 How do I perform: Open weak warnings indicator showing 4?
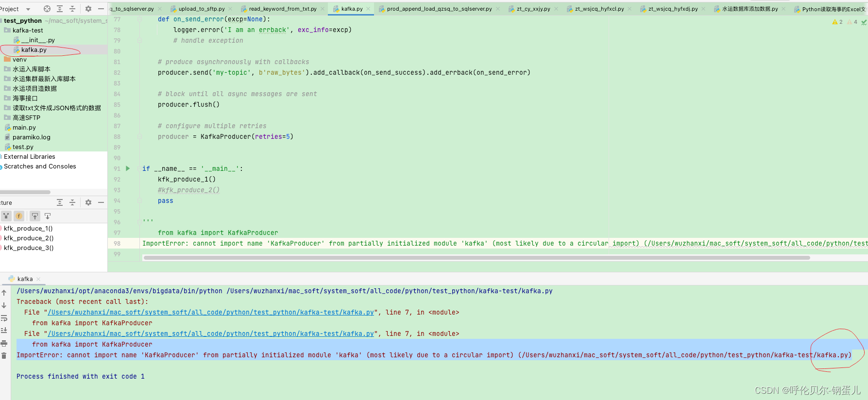(852, 22)
